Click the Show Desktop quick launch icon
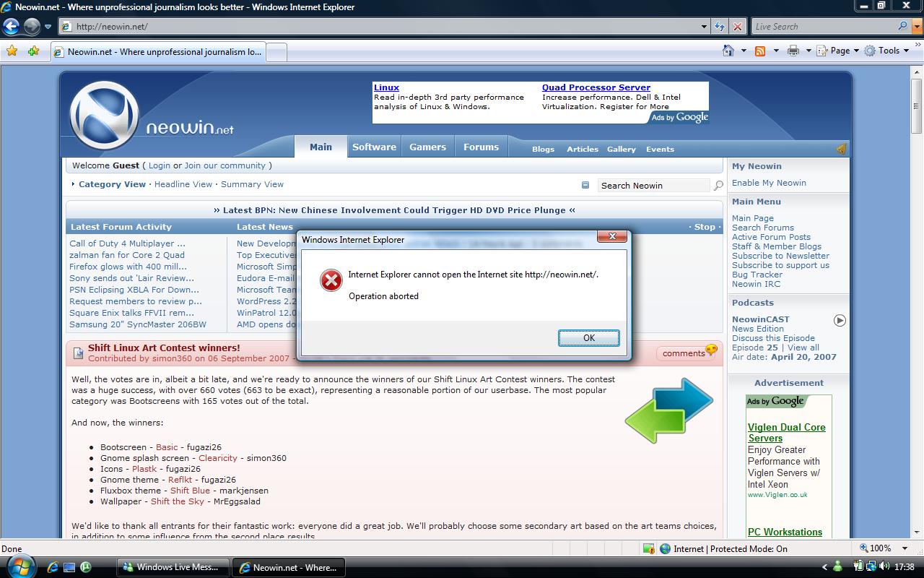Viewport: 924px width, 578px height. point(69,567)
